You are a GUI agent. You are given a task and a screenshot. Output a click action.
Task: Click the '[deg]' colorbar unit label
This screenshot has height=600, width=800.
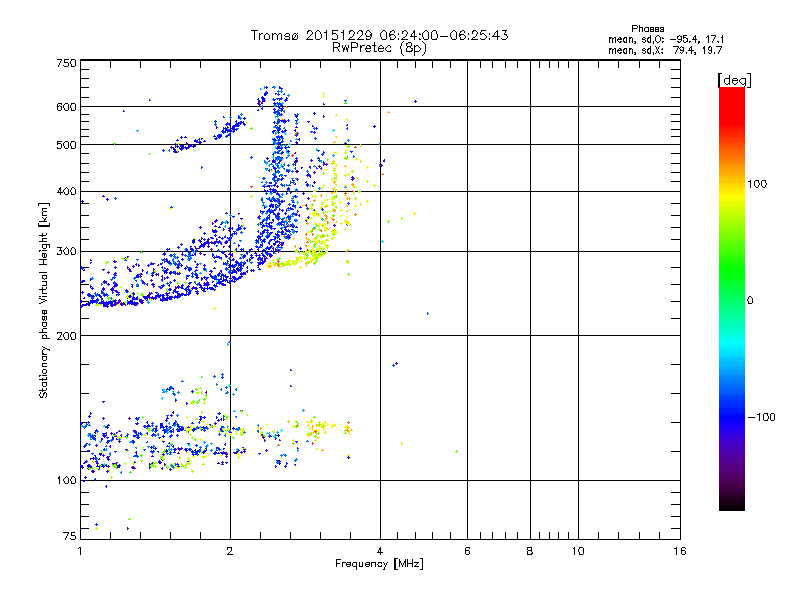(x=734, y=81)
